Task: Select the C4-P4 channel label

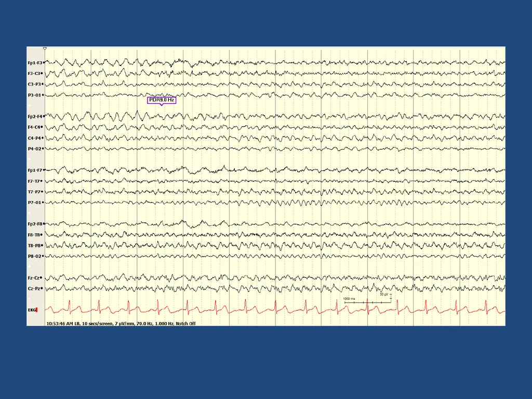Action: 34,138
